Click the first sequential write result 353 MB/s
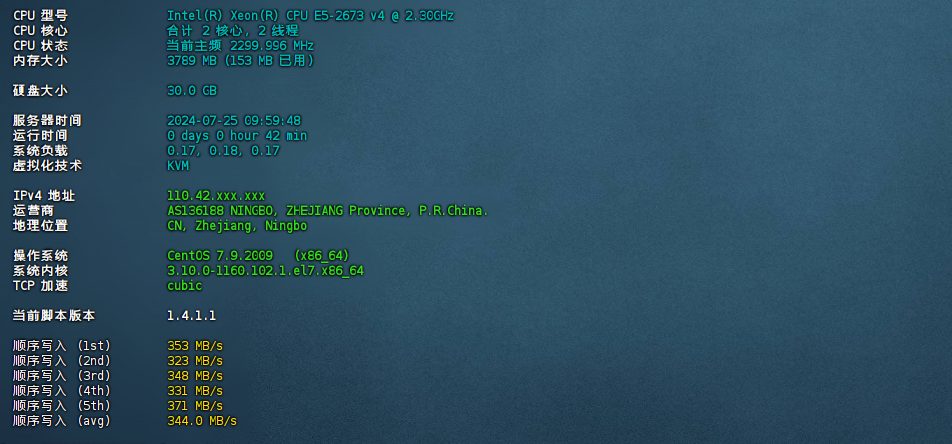 coord(195,346)
